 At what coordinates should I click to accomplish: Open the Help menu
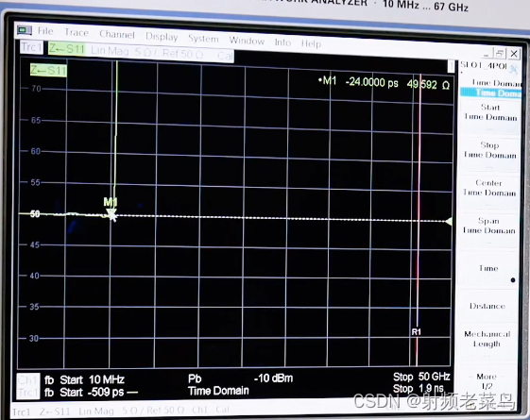311,44
